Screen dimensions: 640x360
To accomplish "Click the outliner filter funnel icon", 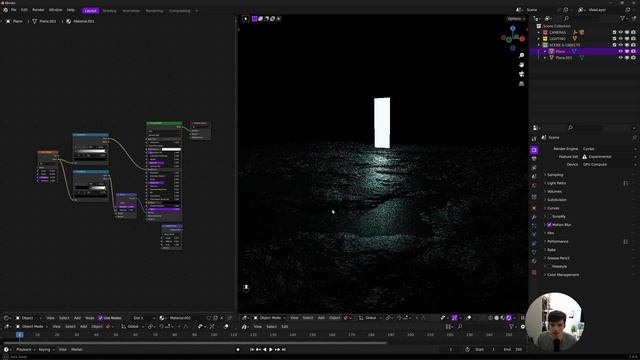I will (622, 18).
